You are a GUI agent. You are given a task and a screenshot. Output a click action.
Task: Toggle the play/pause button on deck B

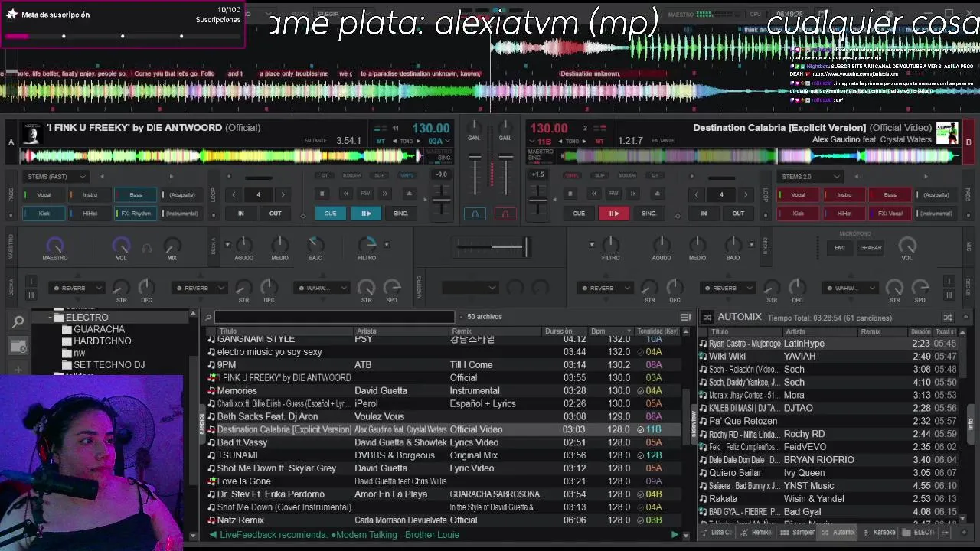click(x=614, y=214)
